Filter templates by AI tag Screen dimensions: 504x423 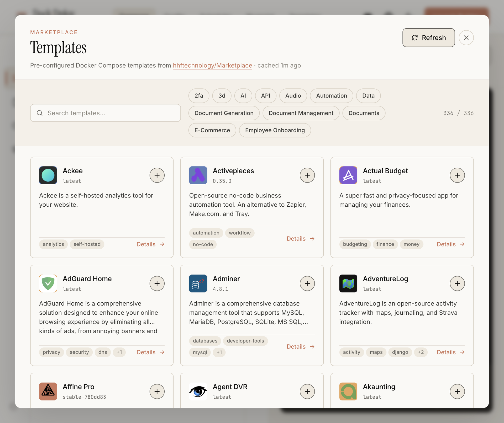point(243,96)
